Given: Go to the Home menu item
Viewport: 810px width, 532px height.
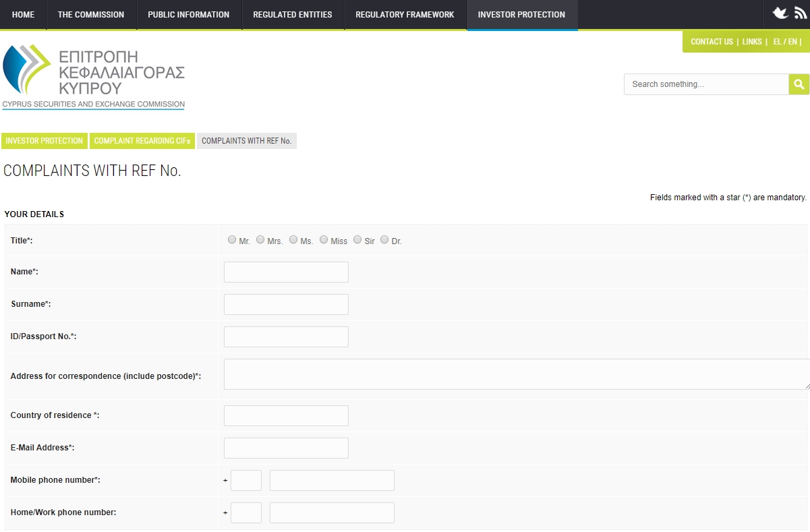Looking at the screenshot, I should (23, 15).
